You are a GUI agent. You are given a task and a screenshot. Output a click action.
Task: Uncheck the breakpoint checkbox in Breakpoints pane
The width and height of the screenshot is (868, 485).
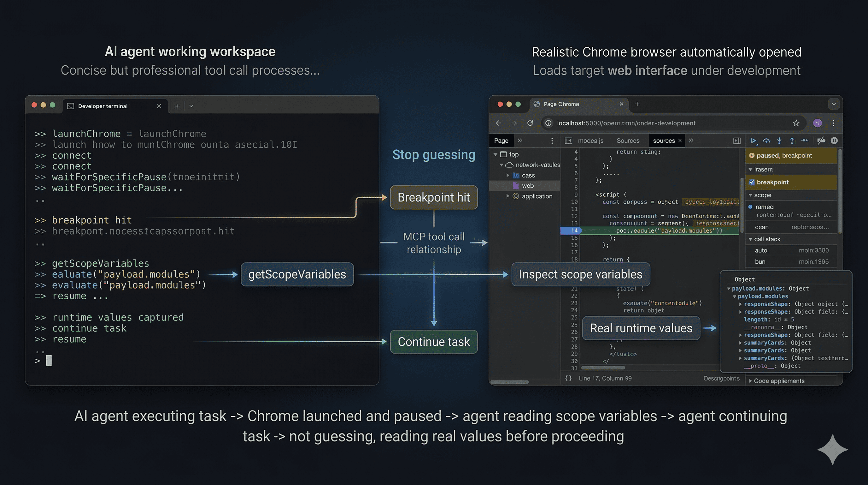coord(753,182)
